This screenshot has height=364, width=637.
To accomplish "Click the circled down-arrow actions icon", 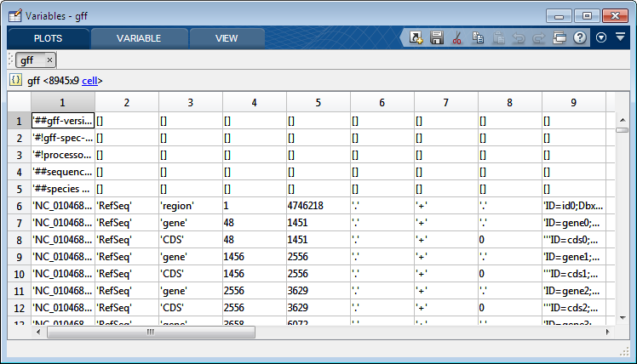I will pos(601,37).
